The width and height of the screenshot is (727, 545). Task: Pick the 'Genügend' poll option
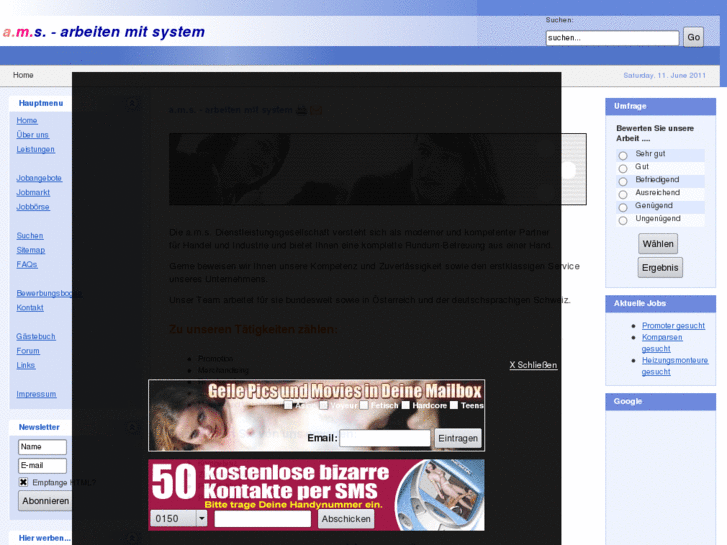click(623, 207)
